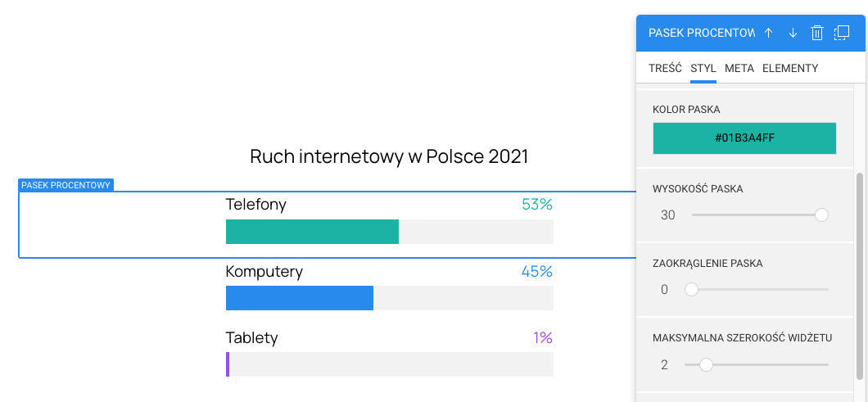Click the Komputery 45% value
Screen dimensions: 868x402
[x=536, y=271]
